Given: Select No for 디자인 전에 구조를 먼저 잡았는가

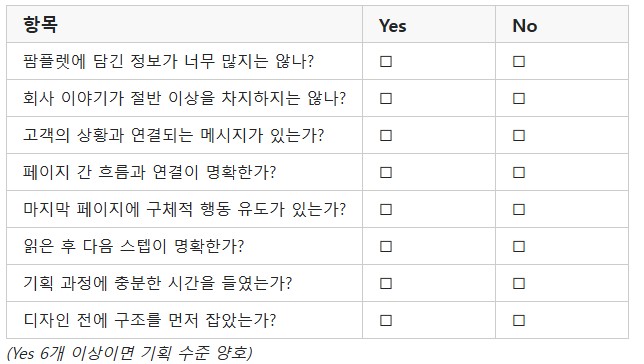Looking at the screenshot, I should [x=519, y=320].
